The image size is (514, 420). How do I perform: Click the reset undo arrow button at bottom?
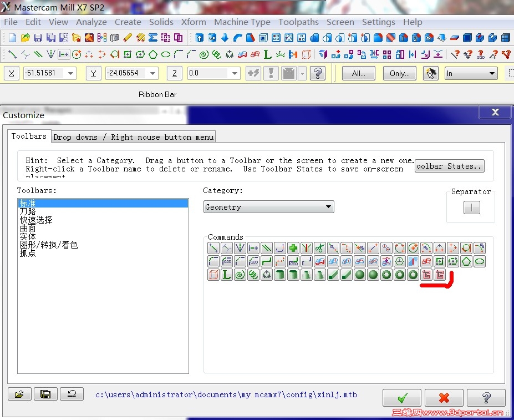click(x=72, y=394)
